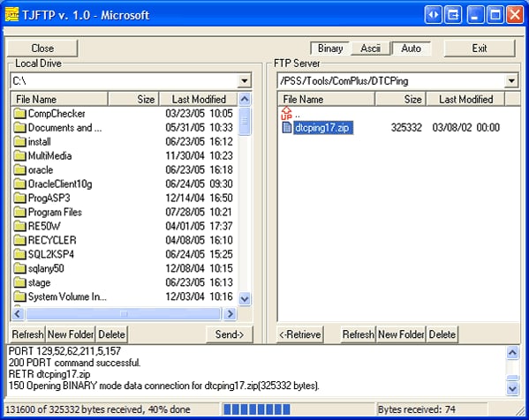529x420 pixels.
Task: Click the install folder icon
Action: (x=19, y=142)
